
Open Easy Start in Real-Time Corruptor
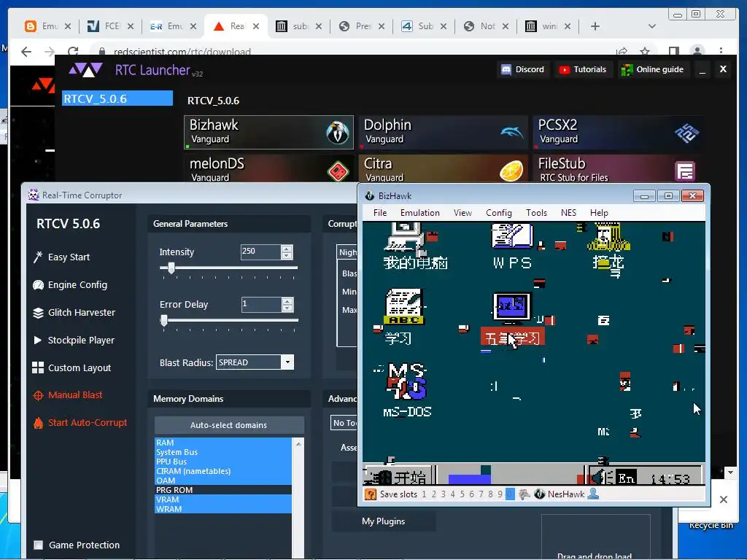[61, 257]
